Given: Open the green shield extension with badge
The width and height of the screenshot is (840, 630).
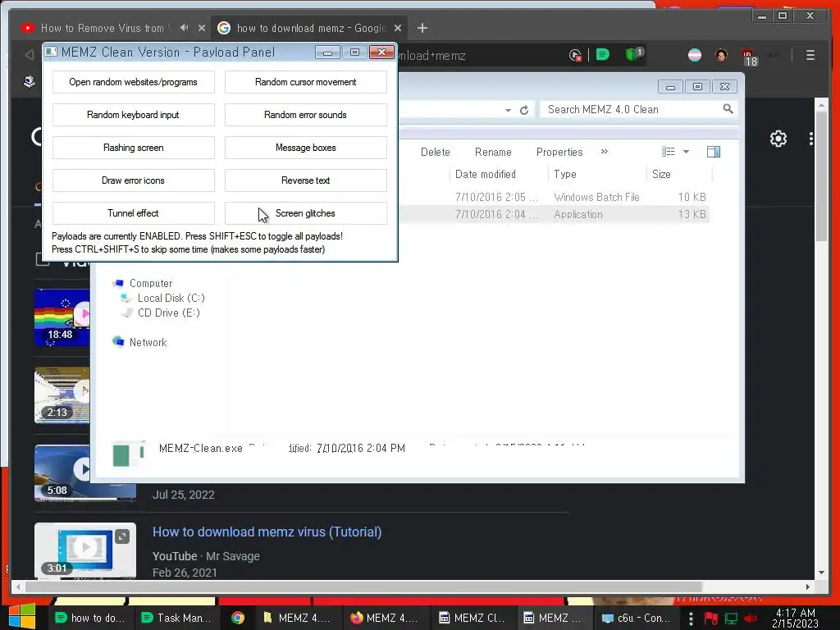Looking at the screenshot, I should coord(634,53).
